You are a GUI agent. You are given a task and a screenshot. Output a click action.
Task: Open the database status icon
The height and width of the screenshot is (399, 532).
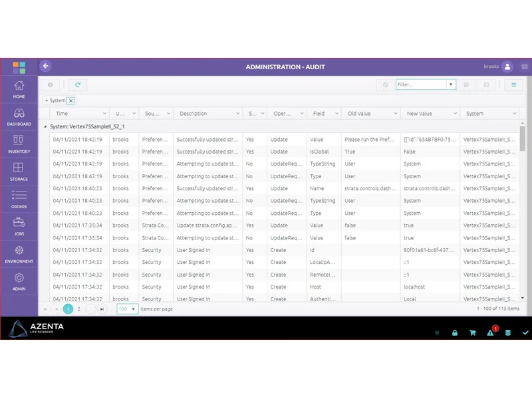[509, 333]
